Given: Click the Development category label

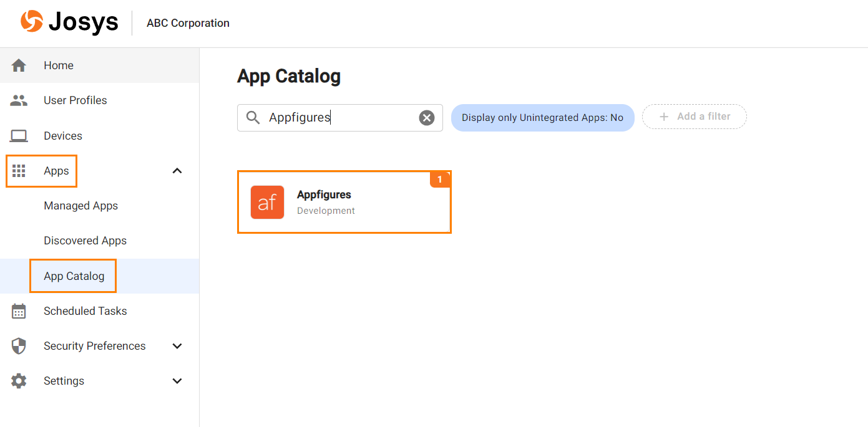Looking at the screenshot, I should click(326, 211).
